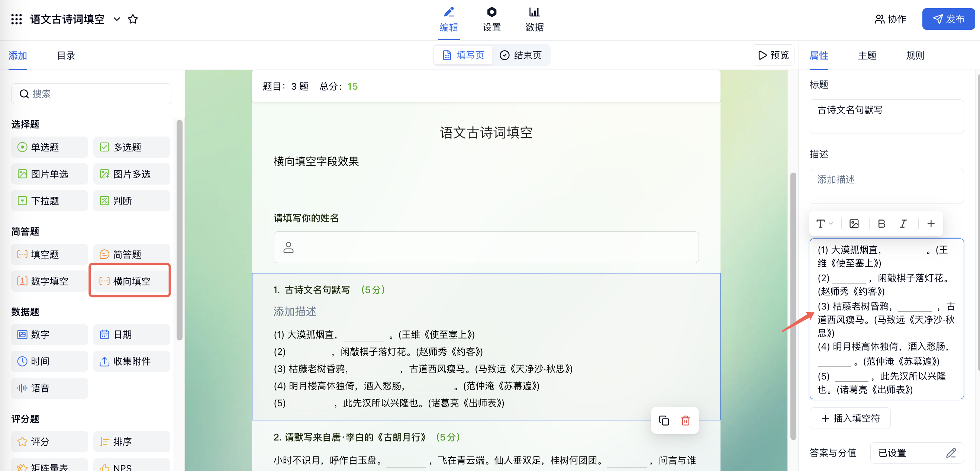The width and height of the screenshot is (980, 471).
Task: Toggle italic formatting
Action: click(903, 224)
